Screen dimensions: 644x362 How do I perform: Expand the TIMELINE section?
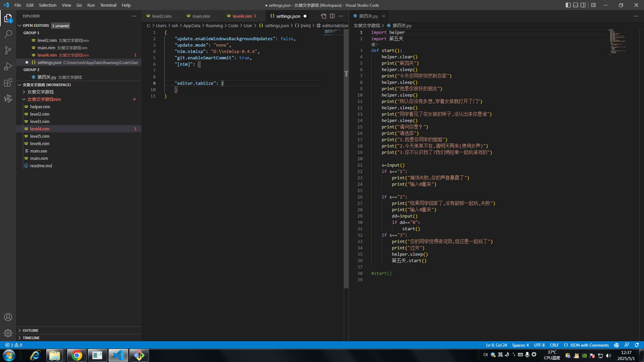coord(31,338)
